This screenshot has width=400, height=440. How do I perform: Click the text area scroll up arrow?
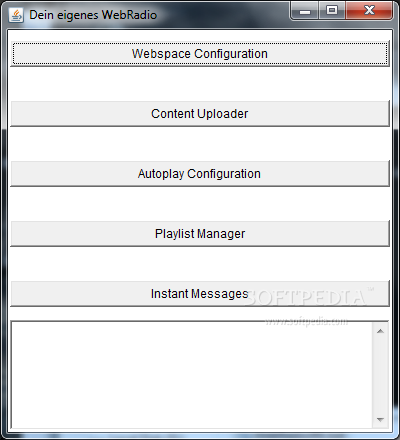tap(380, 331)
